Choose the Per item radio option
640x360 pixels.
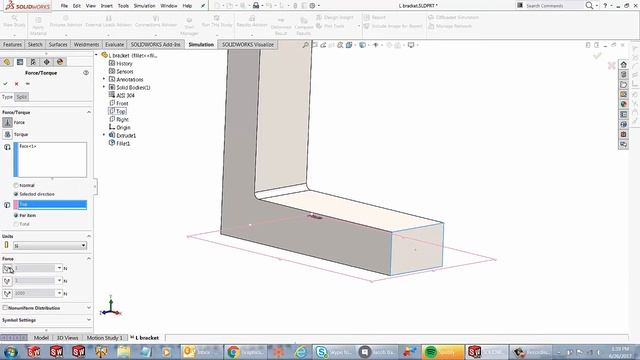16,215
